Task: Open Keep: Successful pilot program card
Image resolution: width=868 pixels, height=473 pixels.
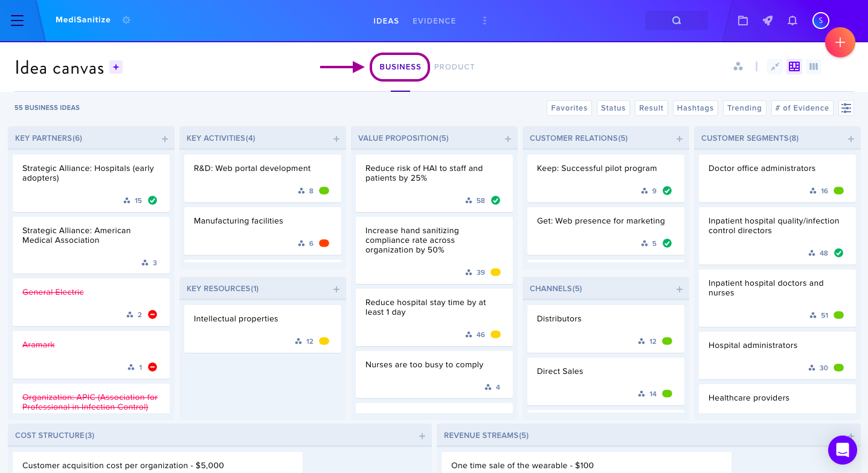Action: tap(606, 178)
